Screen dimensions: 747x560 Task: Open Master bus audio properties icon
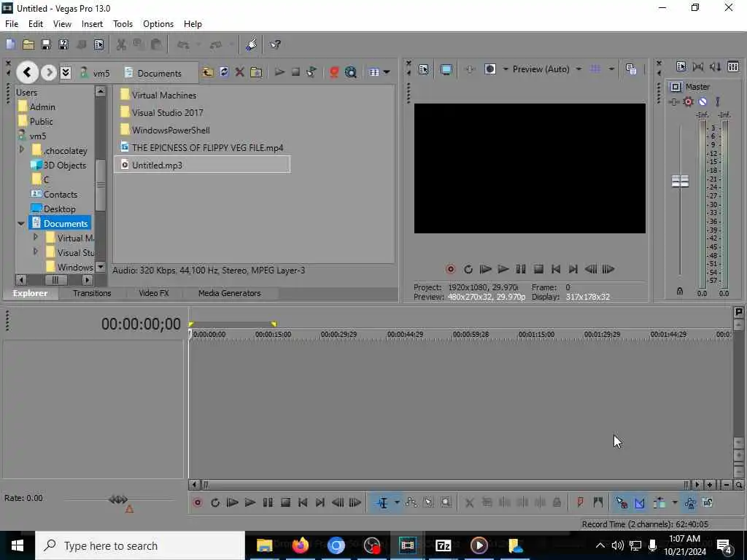(681, 66)
